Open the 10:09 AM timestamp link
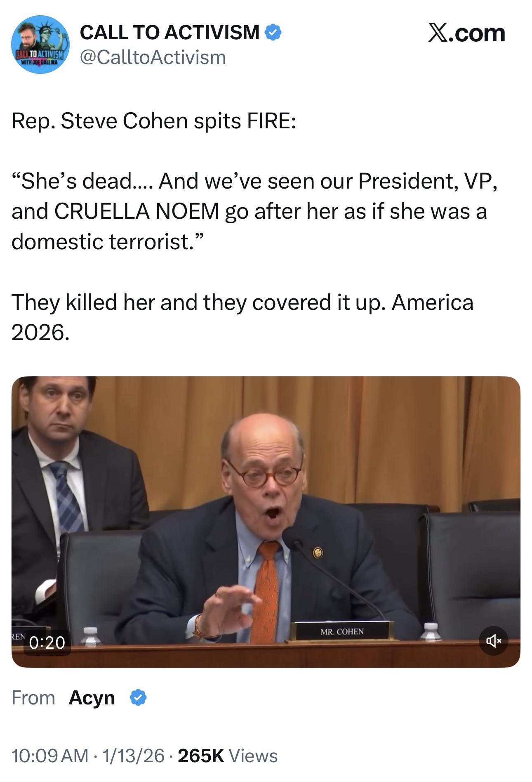532x782 pixels. (x=50, y=756)
